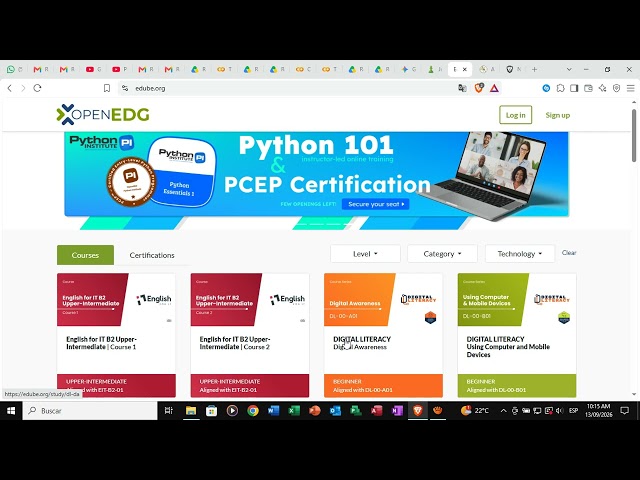Go back using the browser back arrow
Viewport: 640px width, 480px height.
coord(10,88)
